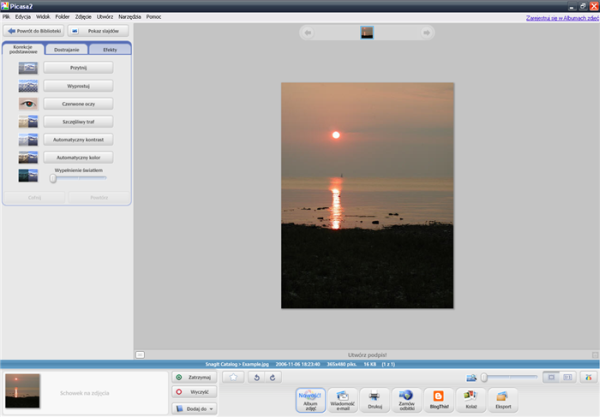Click the Wypełnienie światłem thumbnail icon

tap(28, 176)
